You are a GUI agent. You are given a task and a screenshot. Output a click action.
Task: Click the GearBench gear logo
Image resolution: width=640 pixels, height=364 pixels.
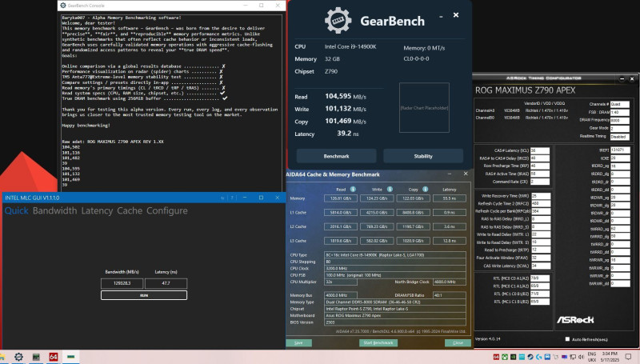point(338,20)
